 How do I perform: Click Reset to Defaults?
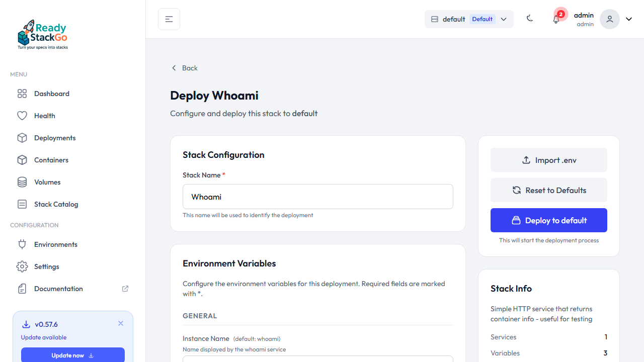[x=548, y=190]
